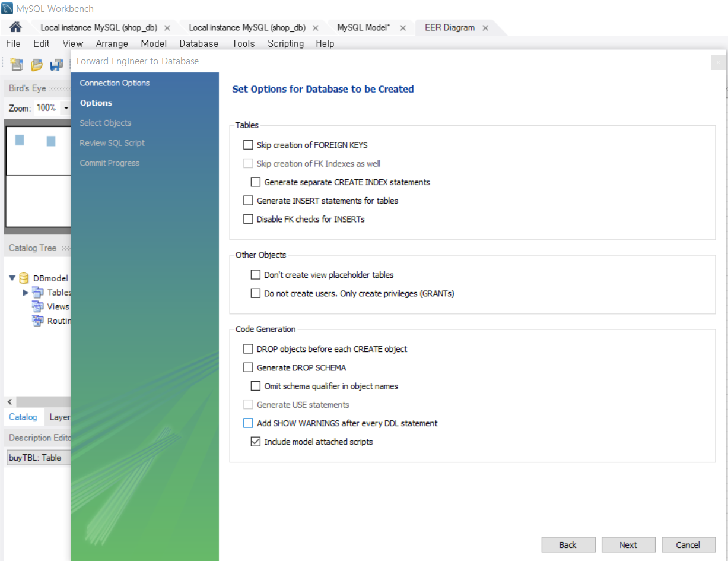Image resolution: width=728 pixels, height=561 pixels.
Task: Close the second Local instance MySQL (shop_db) tab
Action: pos(315,28)
